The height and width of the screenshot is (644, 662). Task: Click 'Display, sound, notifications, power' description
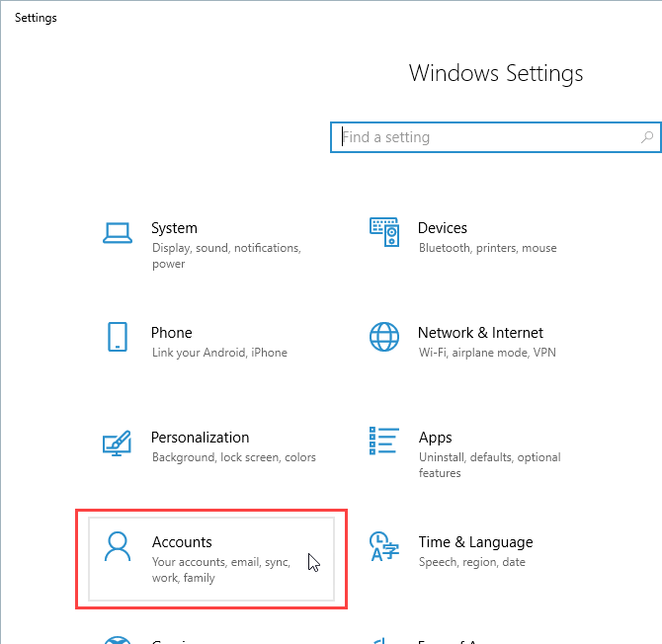226,256
